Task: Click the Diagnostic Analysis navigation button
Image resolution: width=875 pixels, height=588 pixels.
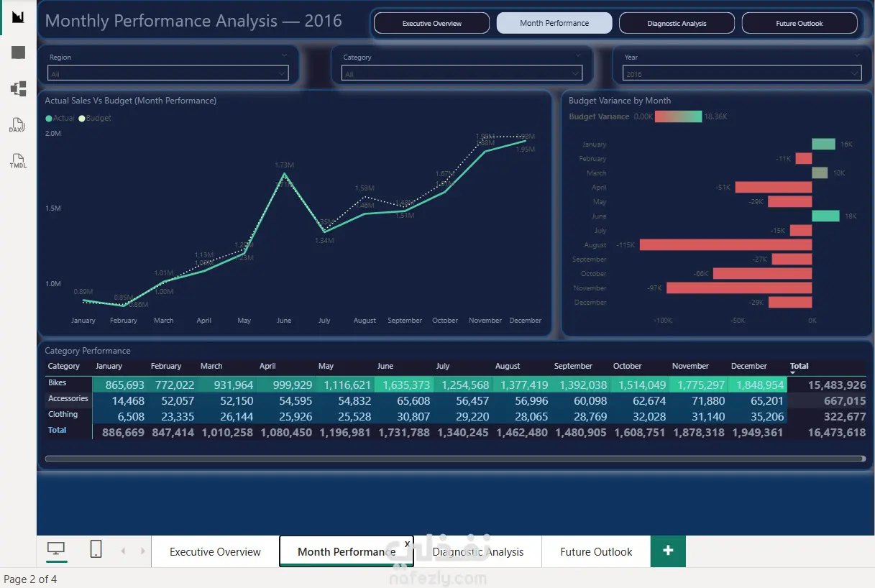Action: 677,23
